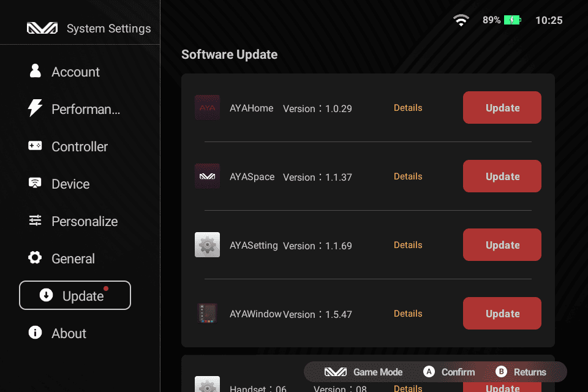Click the System Settings title
The image size is (588, 392).
(109, 29)
